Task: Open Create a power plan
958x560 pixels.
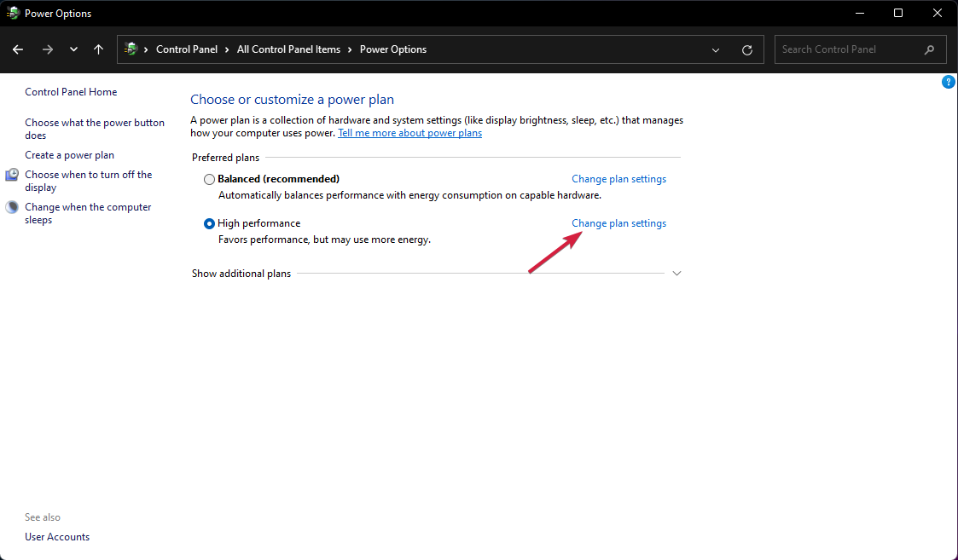Action: 69,155
